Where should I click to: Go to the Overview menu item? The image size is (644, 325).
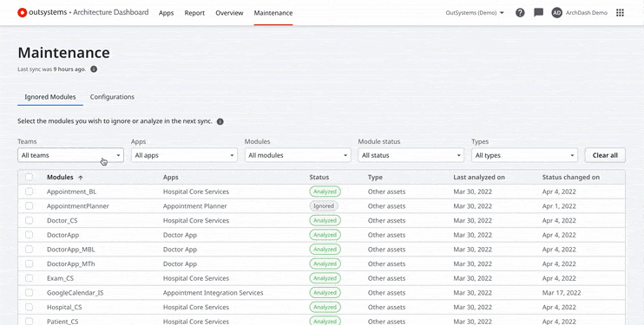tap(229, 13)
